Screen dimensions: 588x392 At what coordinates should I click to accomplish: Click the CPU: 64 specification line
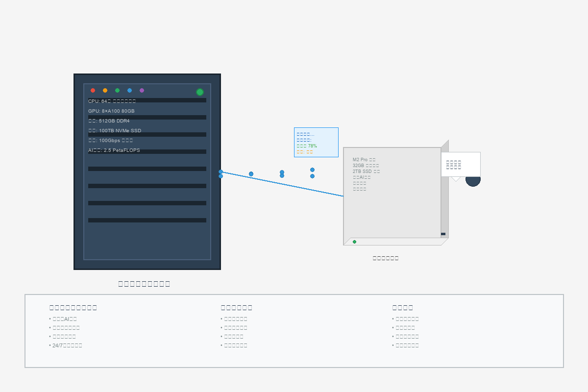[x=112, y=101]
